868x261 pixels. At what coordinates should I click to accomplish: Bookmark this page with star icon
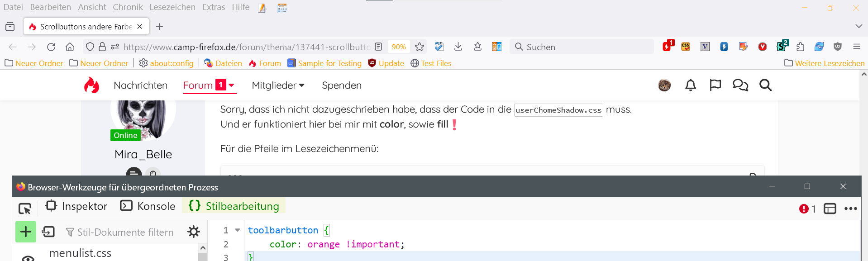(x=420, y=47)
